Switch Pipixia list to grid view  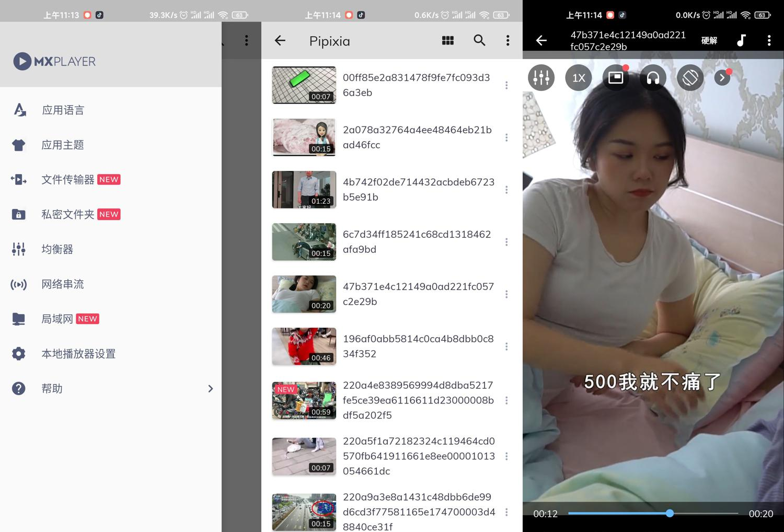point(448,40)
